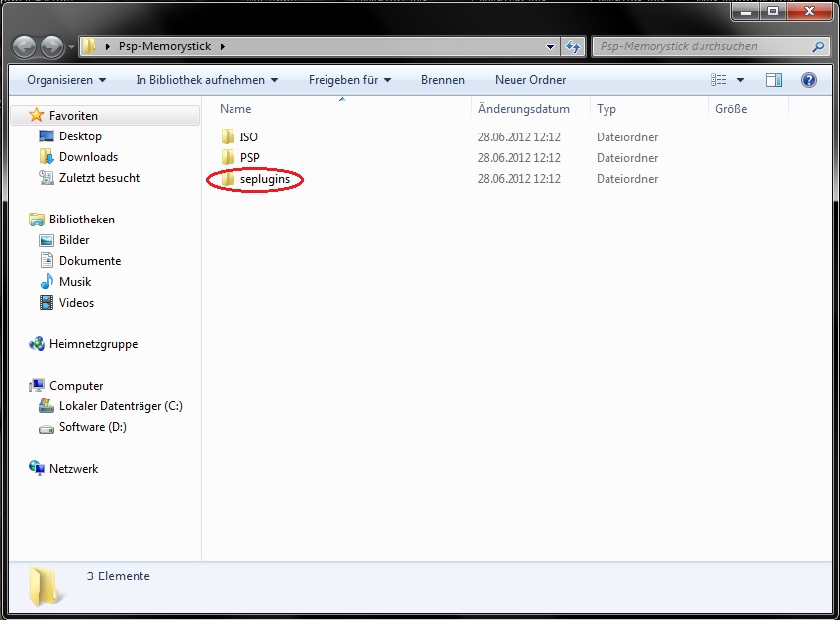840x620 pixels.
Task: Click the PSP folder name
Action: point(249,158)
